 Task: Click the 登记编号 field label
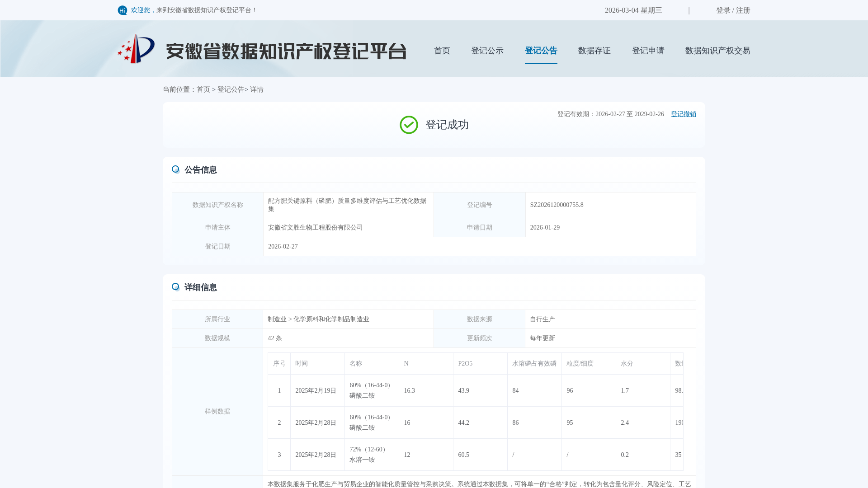point(479,205)
